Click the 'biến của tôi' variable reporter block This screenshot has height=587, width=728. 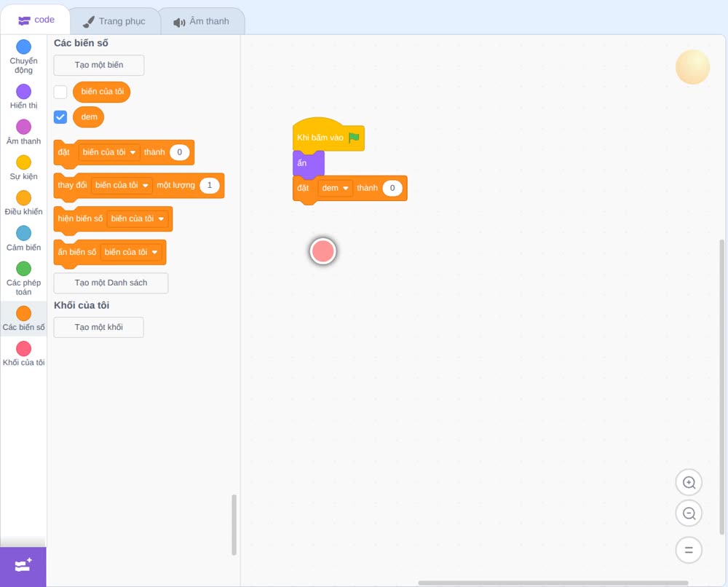[102, 92]
